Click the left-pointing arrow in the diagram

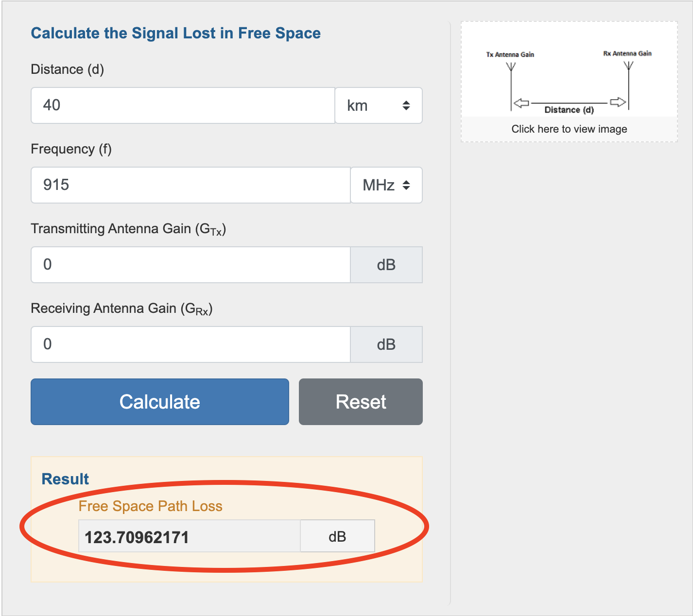pyautogui.click(x=521, y=103)
